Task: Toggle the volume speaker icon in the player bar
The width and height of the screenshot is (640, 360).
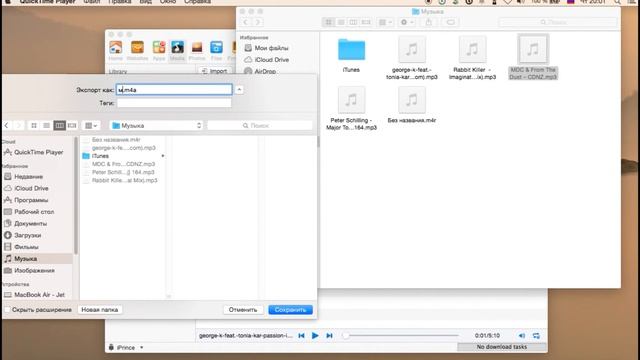Action: click(x=522, y=336)
